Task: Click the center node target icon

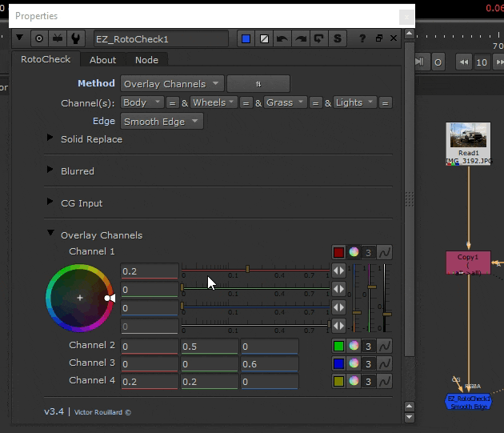Action: [x=40, y=38]
